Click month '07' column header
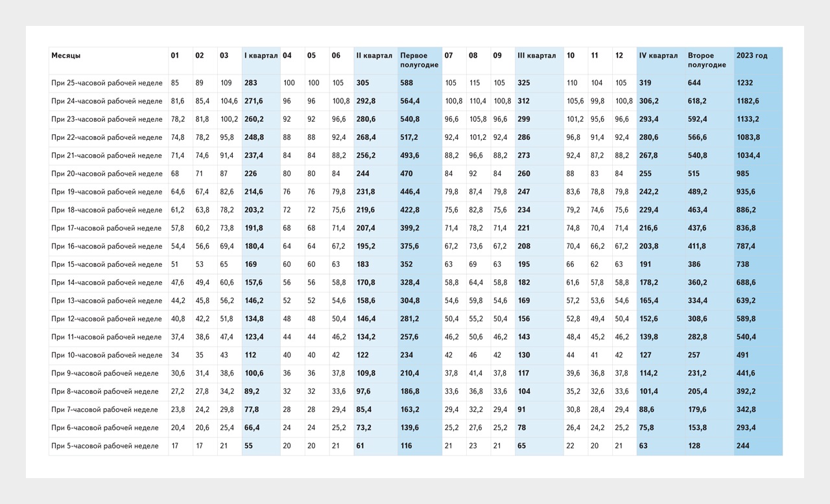The width and height of the screenshot is (830, 504). coord(449,56)
